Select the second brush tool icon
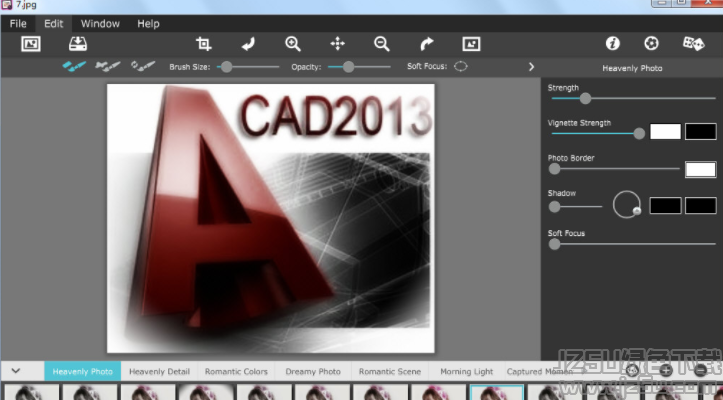The image size is (723, 400). (x=108, y=66)
